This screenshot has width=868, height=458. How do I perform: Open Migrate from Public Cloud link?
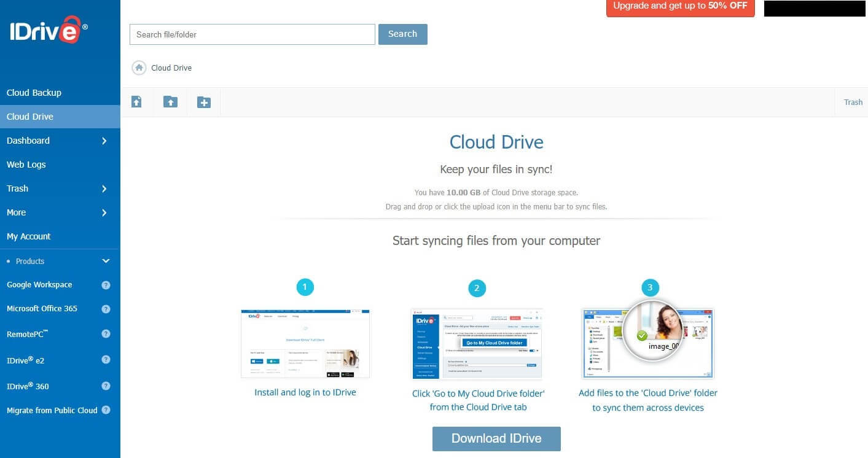click(52, 410)
